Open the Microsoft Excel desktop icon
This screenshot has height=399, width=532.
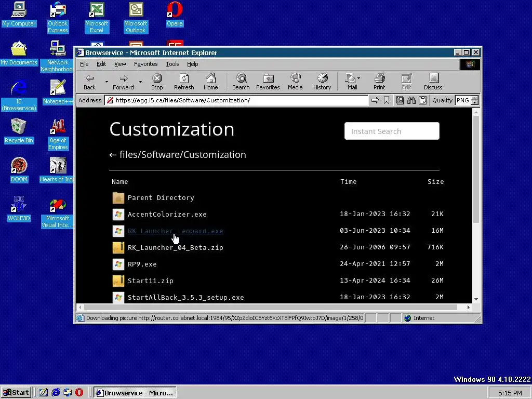97,18
